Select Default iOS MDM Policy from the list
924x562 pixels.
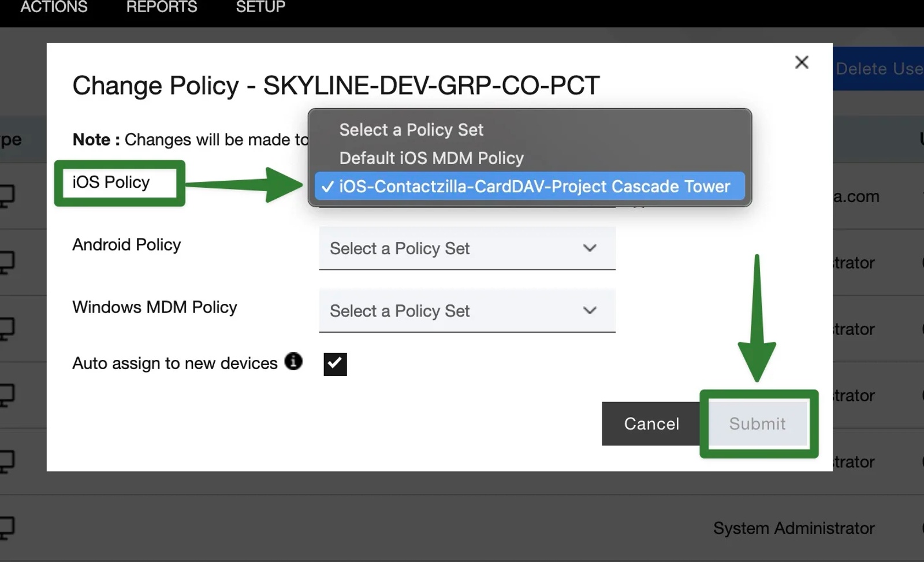tap(431, 158)
